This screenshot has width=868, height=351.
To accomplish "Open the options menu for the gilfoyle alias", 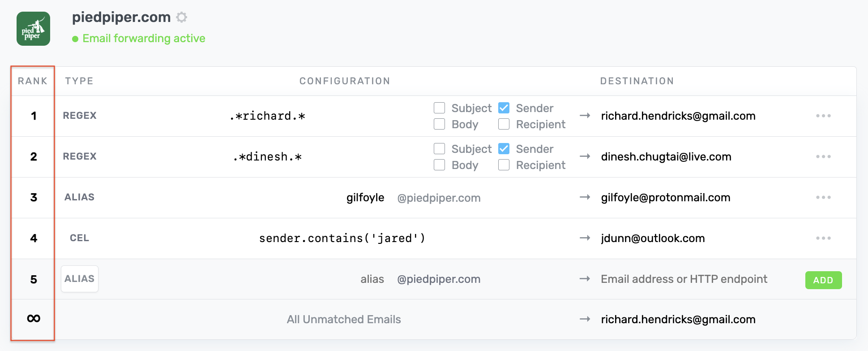I will tap(823, 198).
